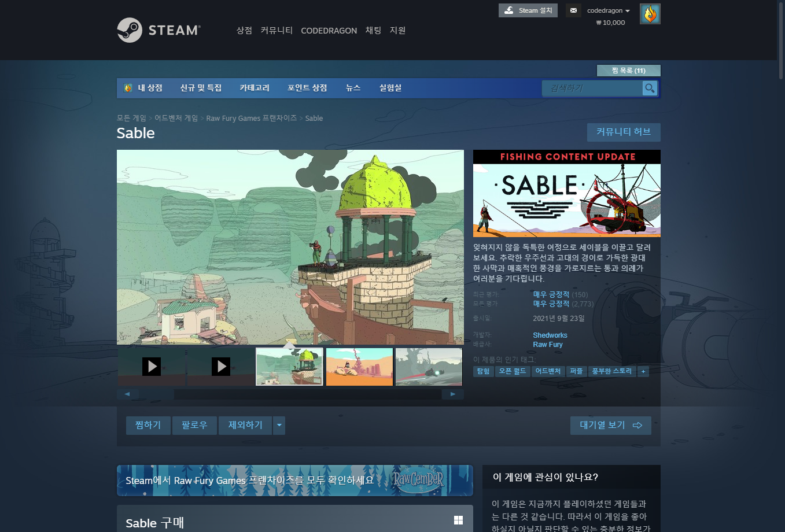Click the thumbnail strip left arrow
Viewport: 785px width, 532px height.
tap(127, 394)
